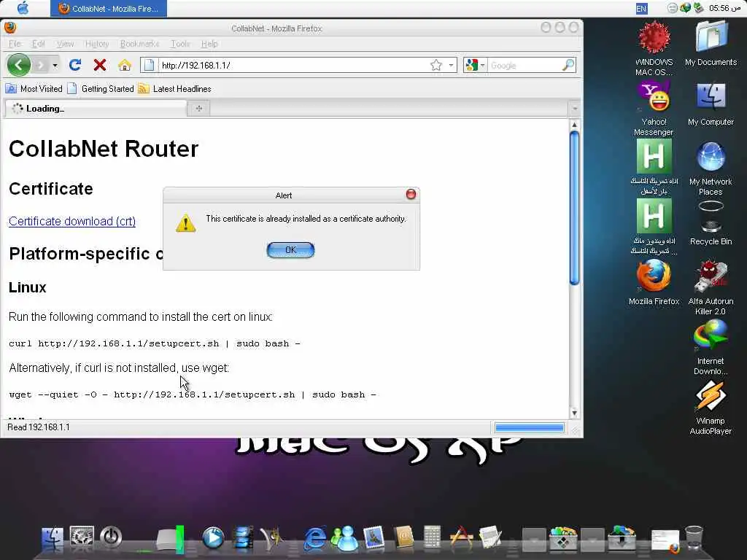
Task: Stop loading with the red X icon
Action: [99, 65]
